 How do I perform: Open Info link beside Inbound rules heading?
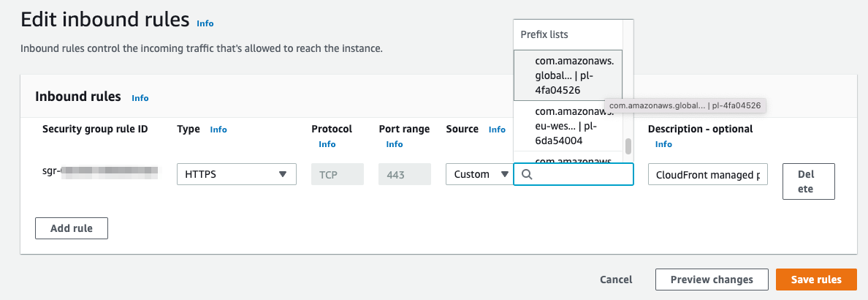[x=140, y=97]
